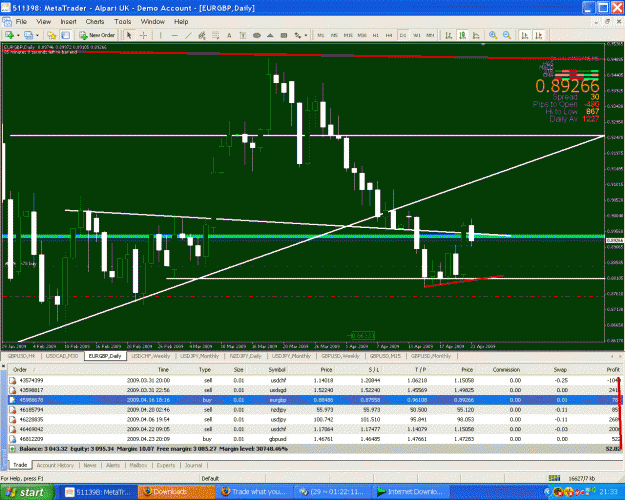Image resolution: width=625 pixels, height=500 pixels.
Task: Click the New Order button
Action: click(97, 35)
